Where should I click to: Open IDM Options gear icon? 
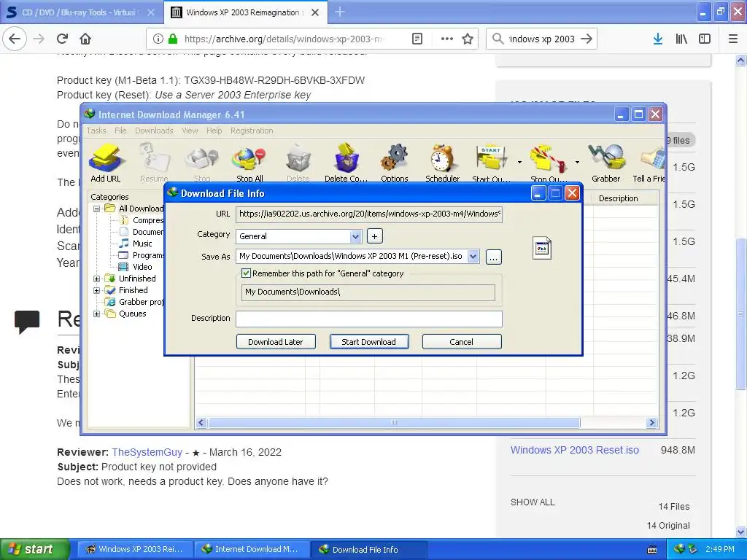coord(395,163)
